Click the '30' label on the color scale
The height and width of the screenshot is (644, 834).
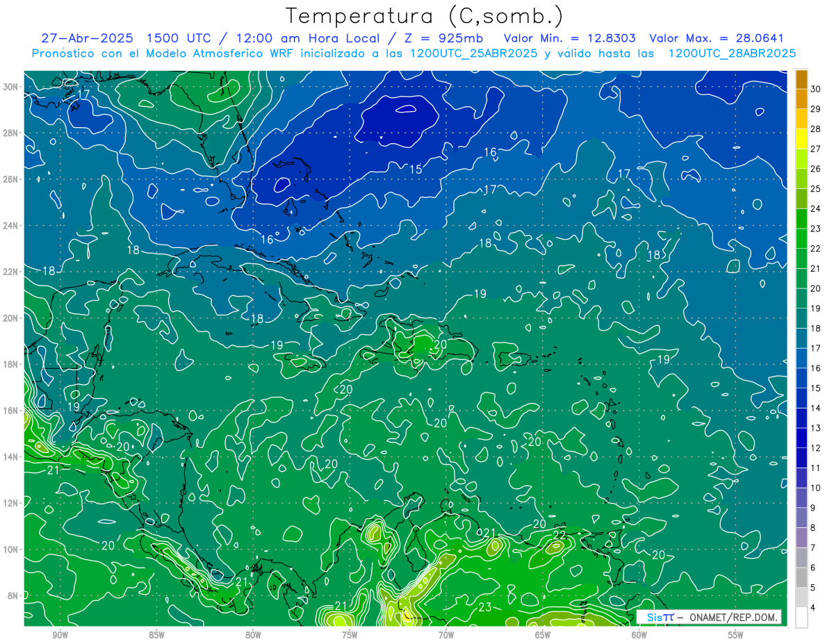point(815,88)
